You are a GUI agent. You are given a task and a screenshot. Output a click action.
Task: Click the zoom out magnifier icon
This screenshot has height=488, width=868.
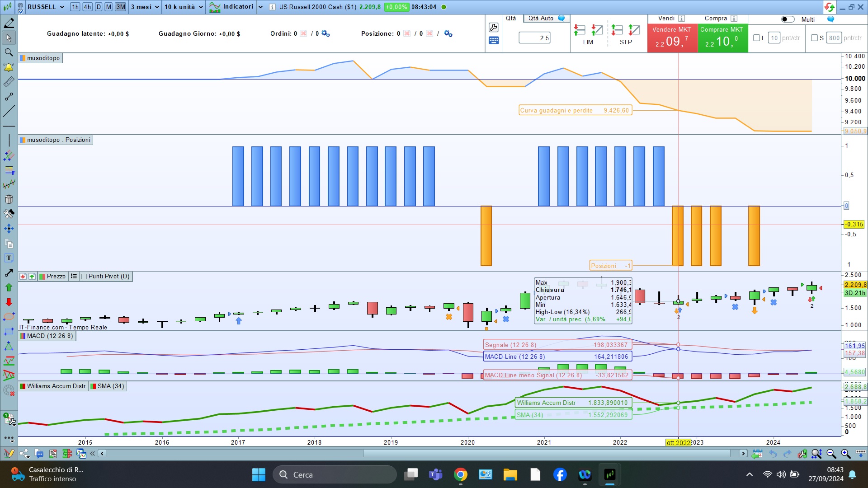pyautogui.click(x=831, y=453)
